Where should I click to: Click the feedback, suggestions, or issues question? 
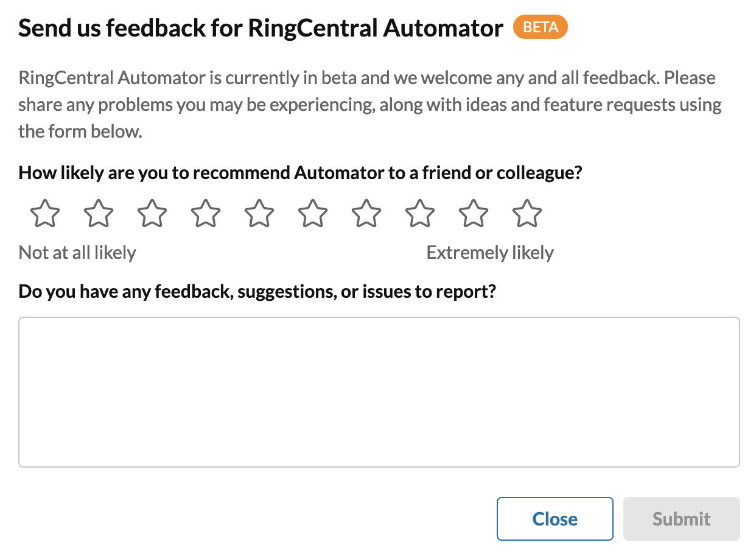coord(257,292)
